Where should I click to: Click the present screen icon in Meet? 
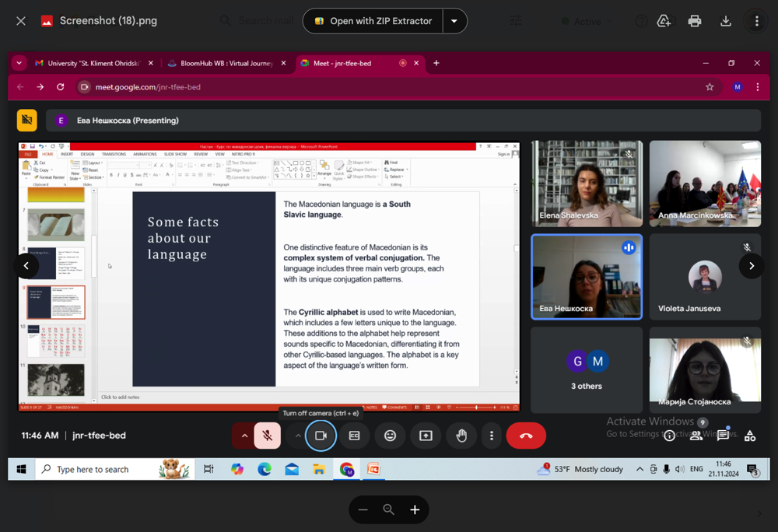tap(426, 436)
